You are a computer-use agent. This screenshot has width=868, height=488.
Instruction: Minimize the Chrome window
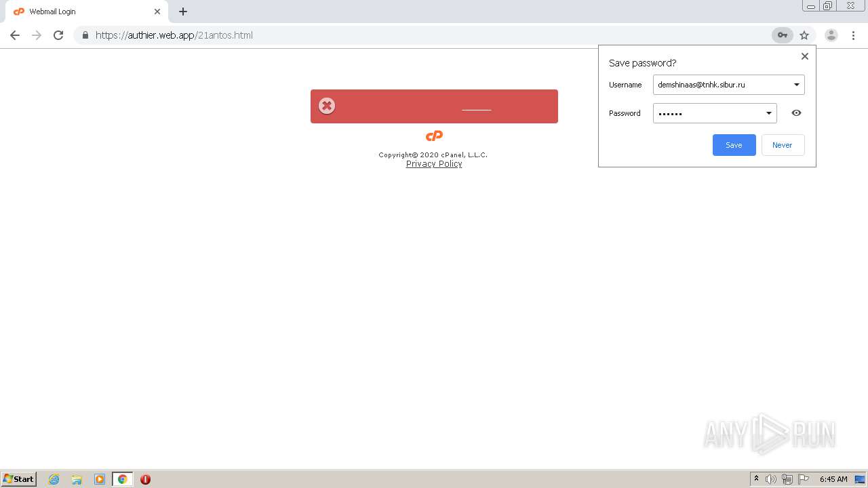810,6
